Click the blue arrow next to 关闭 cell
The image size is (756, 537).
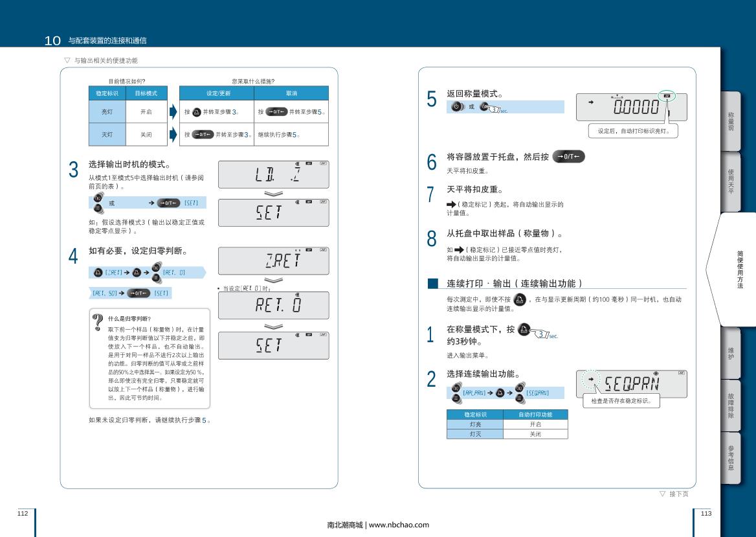(173, 135)
